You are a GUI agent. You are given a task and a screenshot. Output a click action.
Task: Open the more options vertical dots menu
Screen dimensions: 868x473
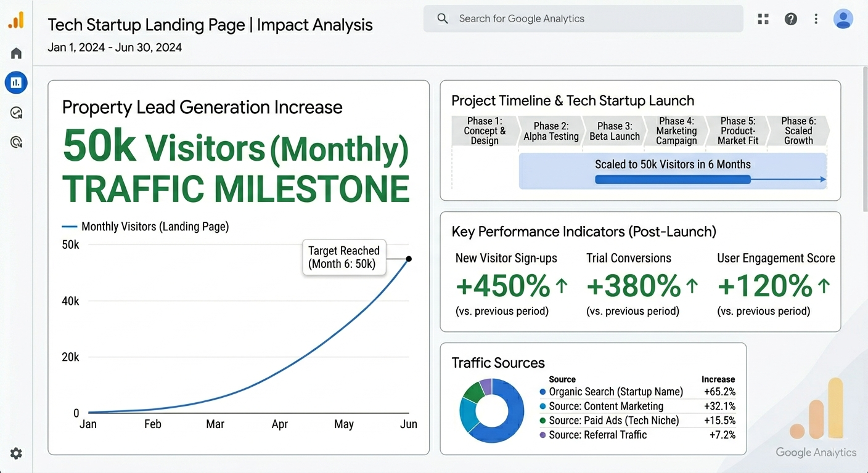click(816, 19)
